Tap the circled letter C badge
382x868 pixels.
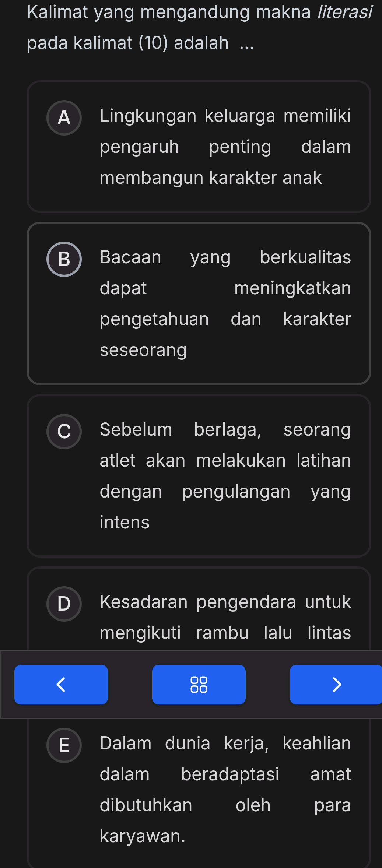[x=64, y=432]
